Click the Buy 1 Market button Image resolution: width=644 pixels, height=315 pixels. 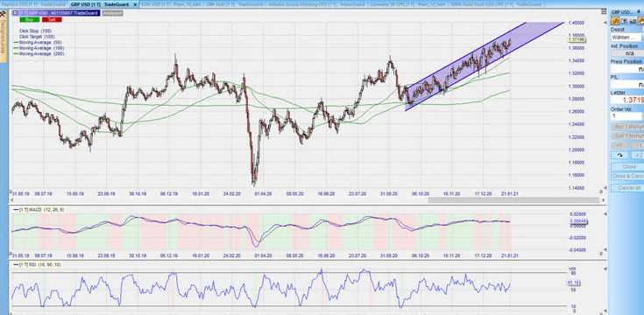point(627,127)
